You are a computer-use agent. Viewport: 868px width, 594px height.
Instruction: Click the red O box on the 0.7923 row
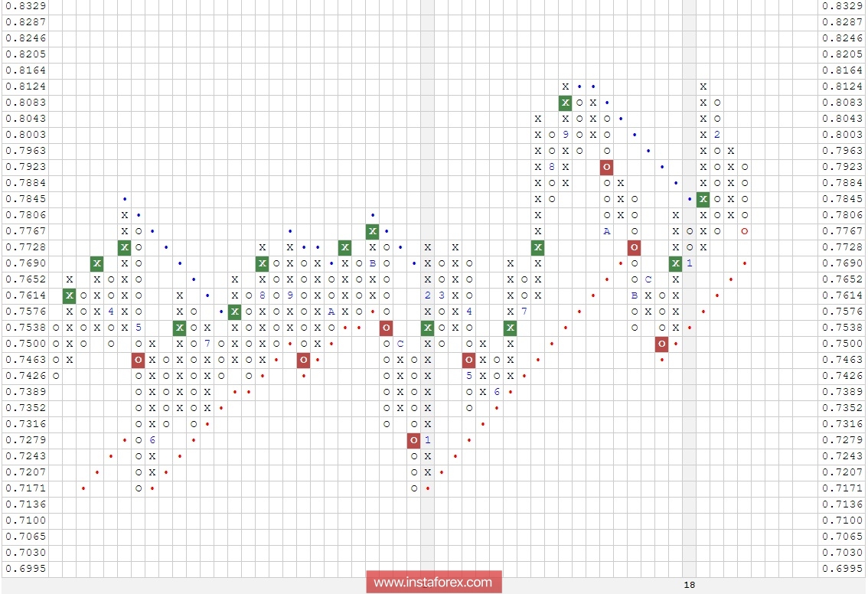pos(607,167)
